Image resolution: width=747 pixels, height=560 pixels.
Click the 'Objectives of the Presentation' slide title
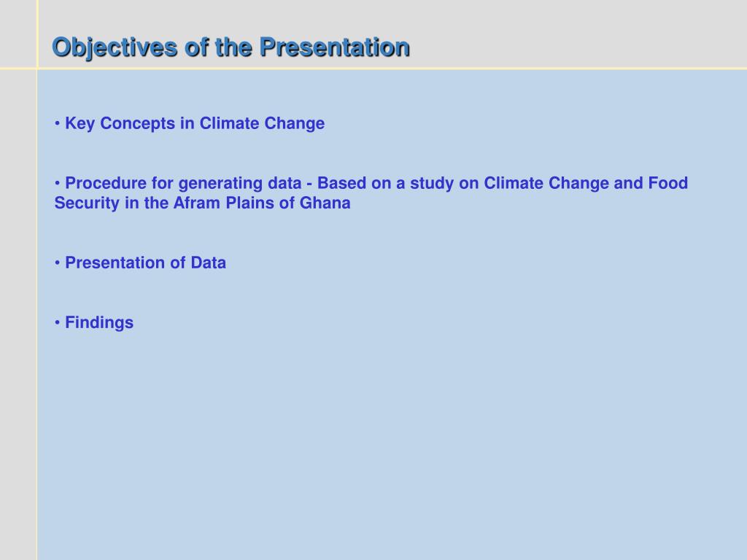231,49
